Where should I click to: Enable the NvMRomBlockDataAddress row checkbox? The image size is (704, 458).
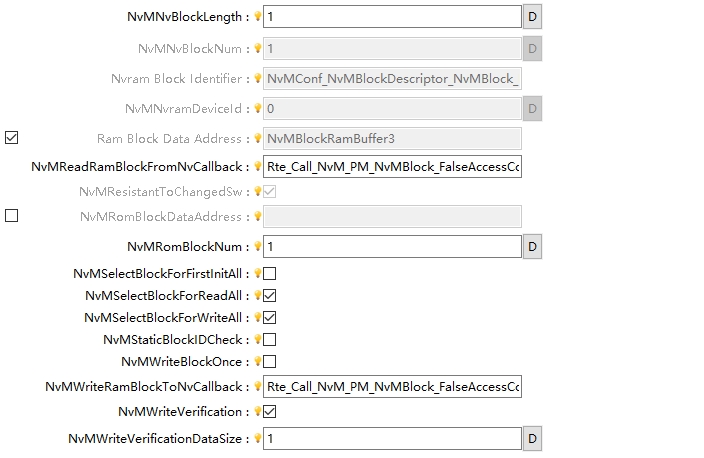pos(12,215)
